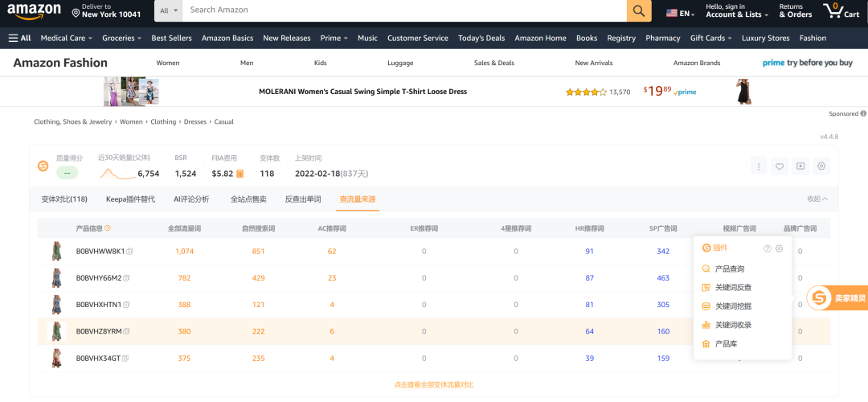
Task: Open search category All dropdown
Action: pos(169,10)
